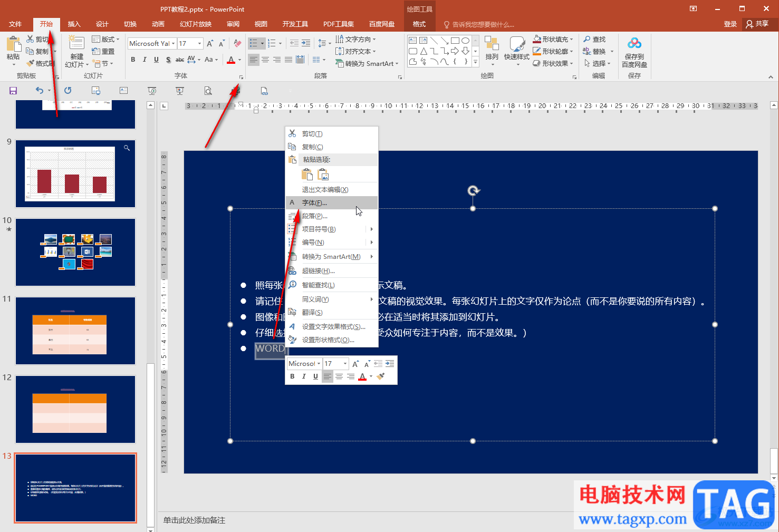Click the Redo icon in quick access toolbar

click(68, 91)
